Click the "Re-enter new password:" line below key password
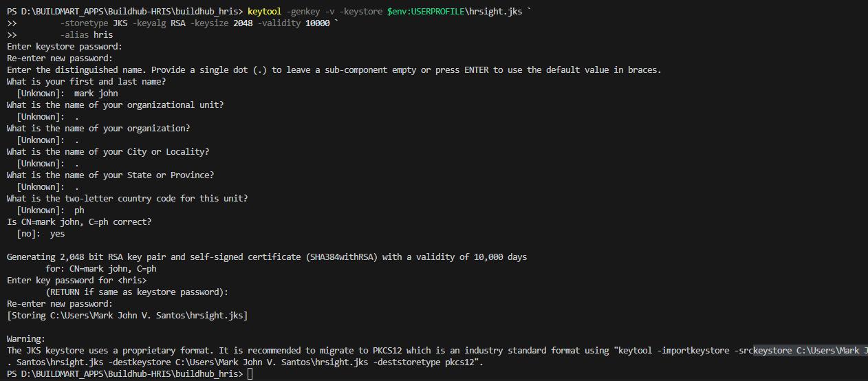The width and height of the screenshot is (868, 381). [x=60, y=304]
